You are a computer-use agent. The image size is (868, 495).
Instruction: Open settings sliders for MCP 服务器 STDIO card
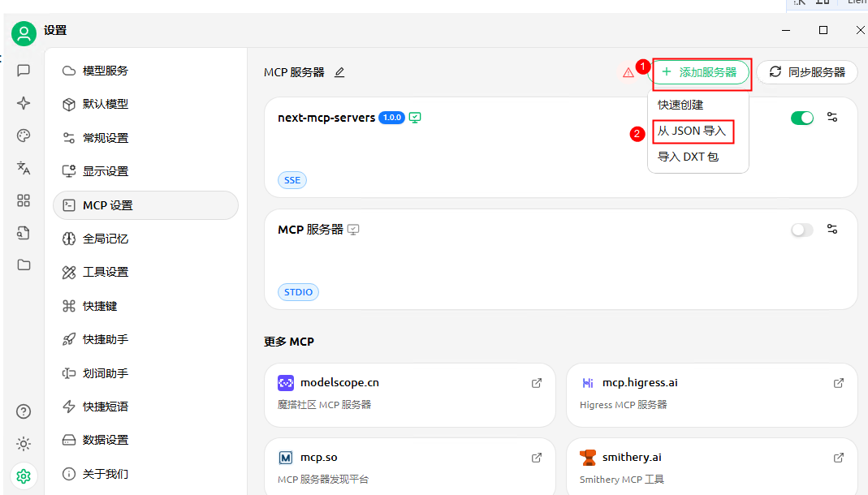tap(832, 229)
